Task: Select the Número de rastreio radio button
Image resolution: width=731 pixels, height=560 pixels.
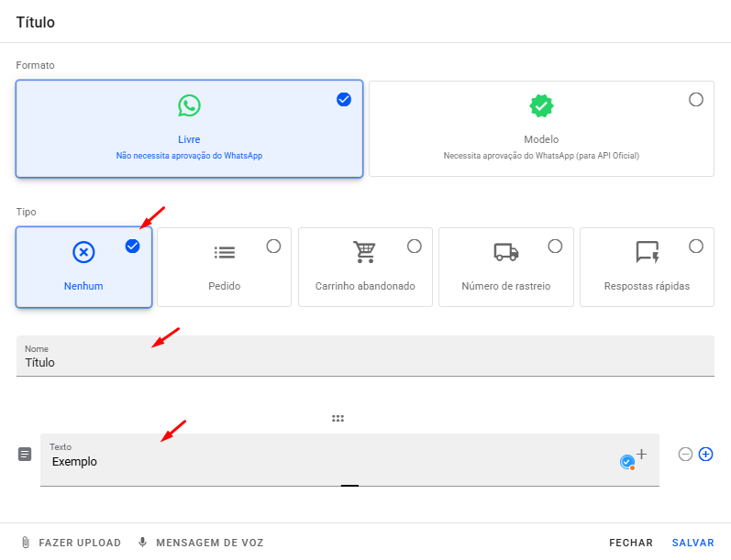Action: tap(555, 246)
